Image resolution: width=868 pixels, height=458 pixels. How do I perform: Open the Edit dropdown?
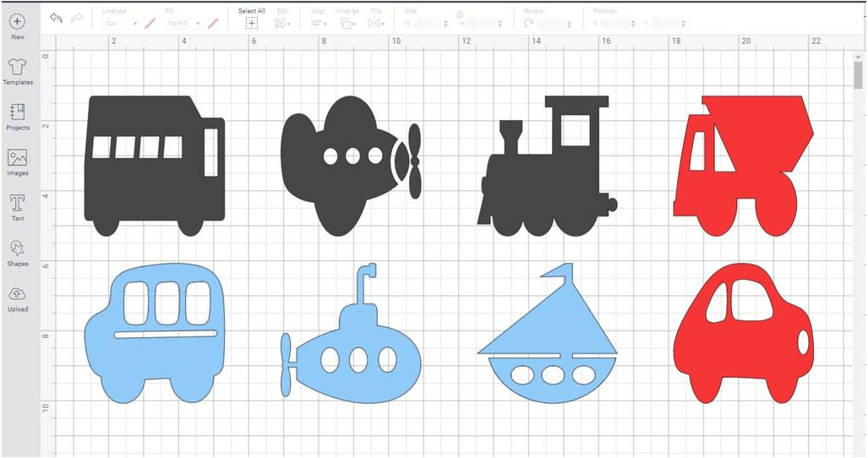tap(282, 19)
